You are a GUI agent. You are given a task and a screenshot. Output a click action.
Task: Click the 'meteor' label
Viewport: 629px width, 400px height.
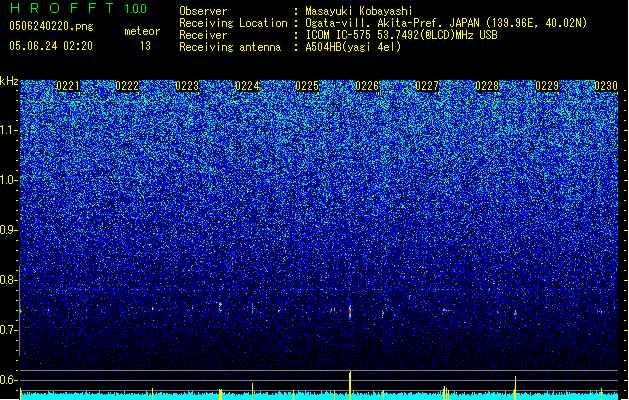pos(142,31)
